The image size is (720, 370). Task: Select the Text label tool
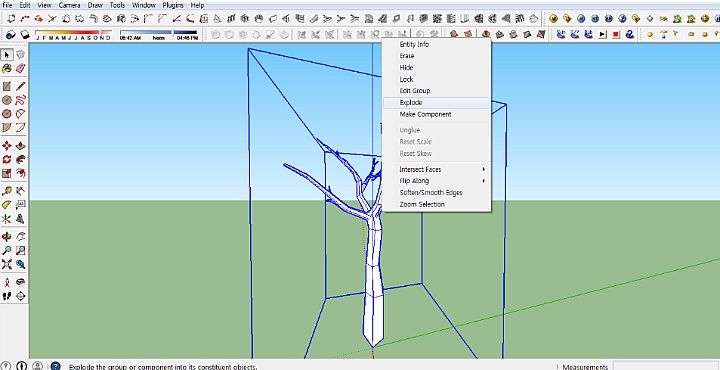click(21, 205)
